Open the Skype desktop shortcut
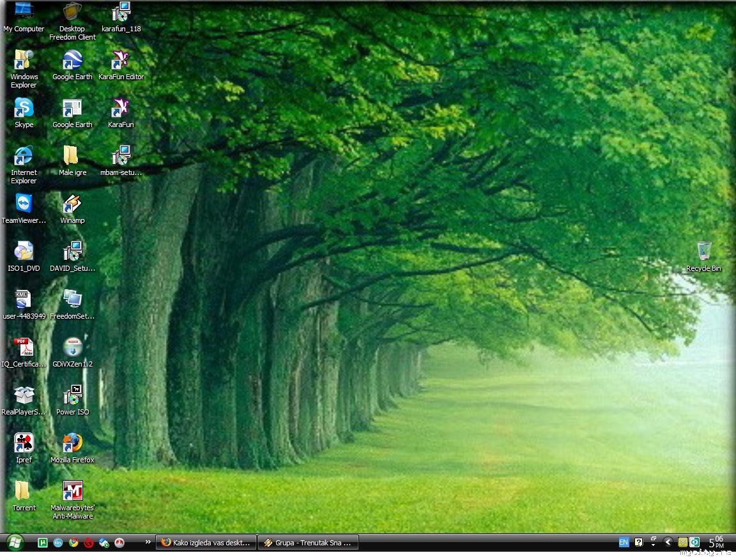 tap(24, 109)
